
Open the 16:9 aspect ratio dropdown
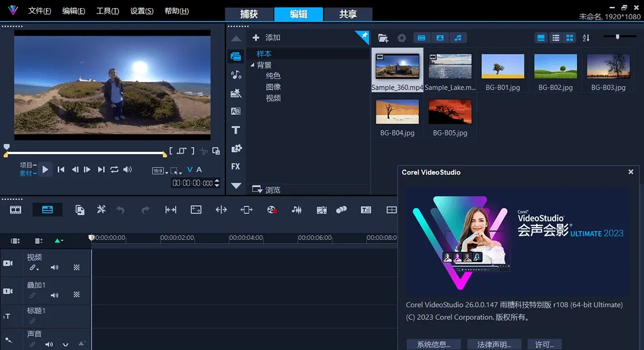pos(159,171)
